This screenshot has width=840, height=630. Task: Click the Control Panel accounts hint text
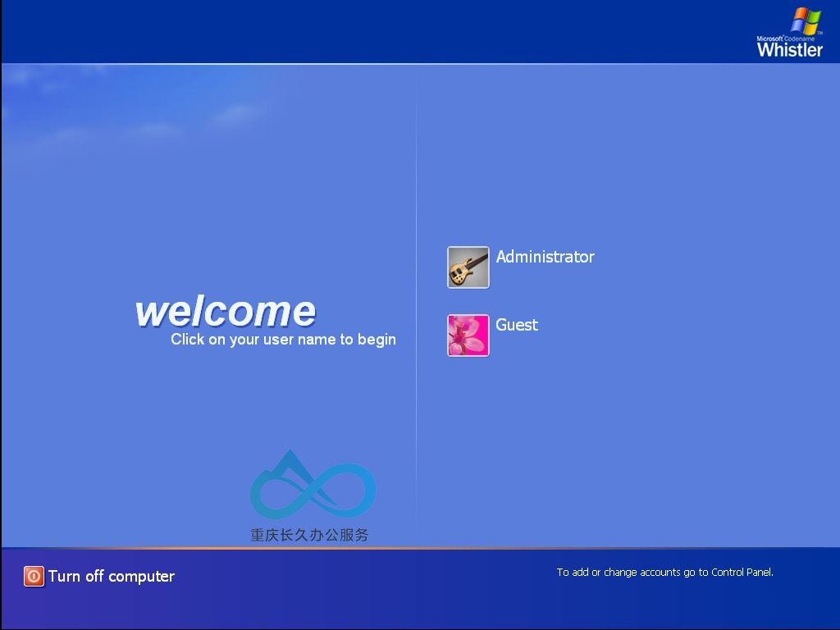(664, 572)
